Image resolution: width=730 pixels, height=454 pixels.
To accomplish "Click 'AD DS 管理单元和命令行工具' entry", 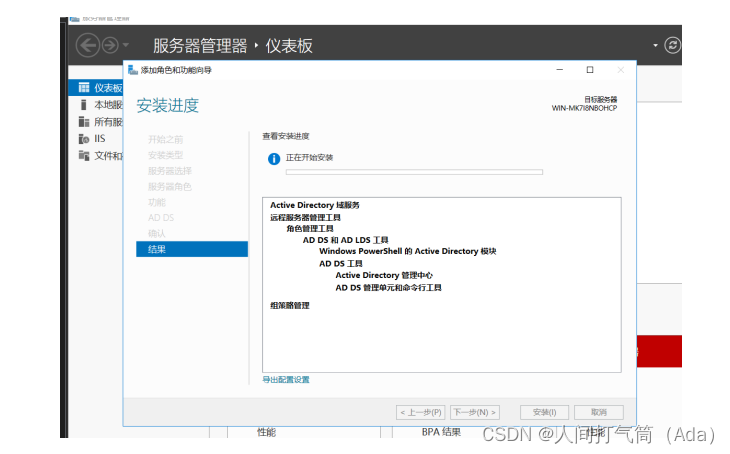I will point(388,288).
